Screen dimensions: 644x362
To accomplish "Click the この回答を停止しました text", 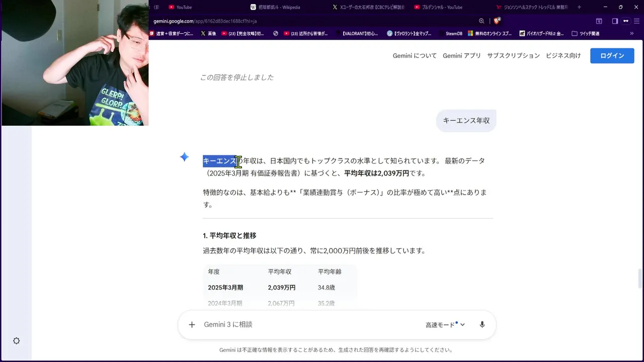I will [x=237, y=77].
